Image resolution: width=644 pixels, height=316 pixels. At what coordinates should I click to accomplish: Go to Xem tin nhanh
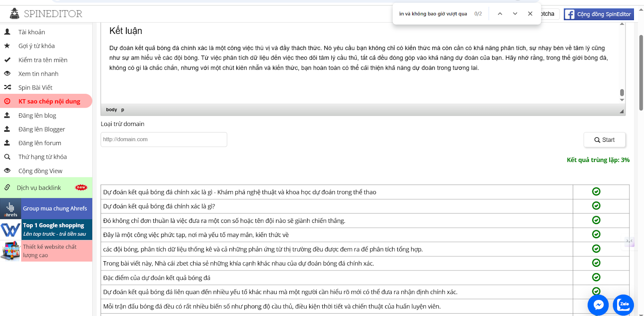tap(38, 74)
